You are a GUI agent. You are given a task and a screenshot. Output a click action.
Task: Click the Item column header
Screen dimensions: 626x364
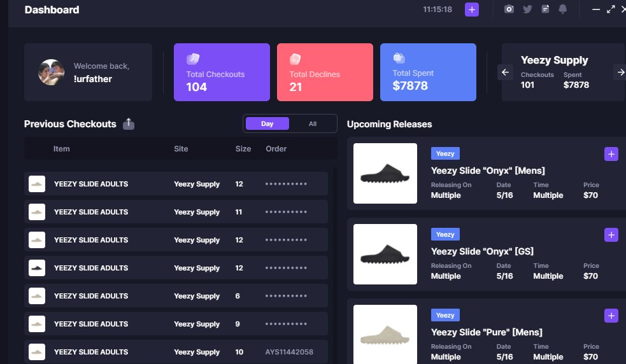[x=62, y=148]
